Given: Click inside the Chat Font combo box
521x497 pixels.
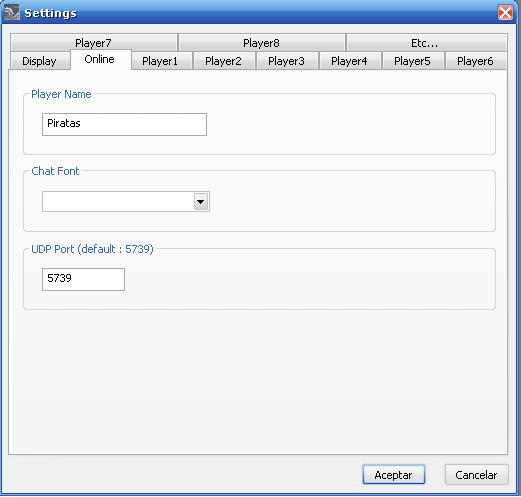Looking at the screenshot, I should pos(126,202).
